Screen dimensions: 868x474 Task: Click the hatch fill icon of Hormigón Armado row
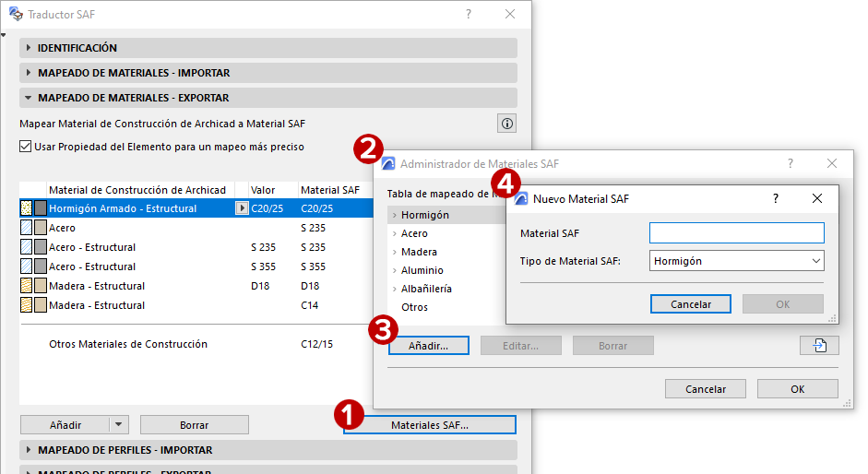tap(26, 208)
